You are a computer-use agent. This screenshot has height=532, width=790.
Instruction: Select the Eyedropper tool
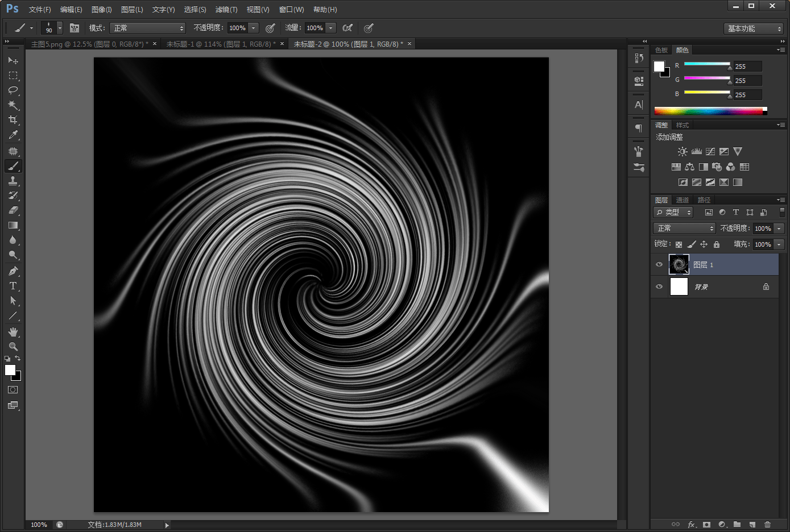tap(13, 135)
